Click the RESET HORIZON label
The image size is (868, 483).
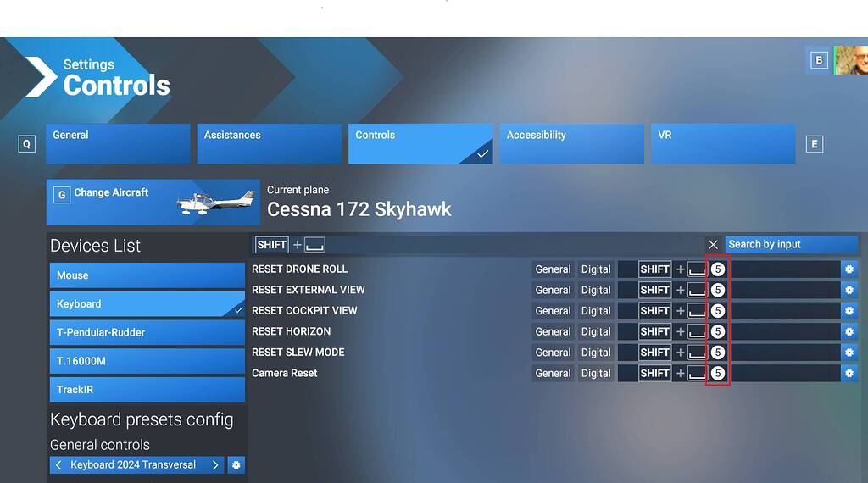[292, 331]
